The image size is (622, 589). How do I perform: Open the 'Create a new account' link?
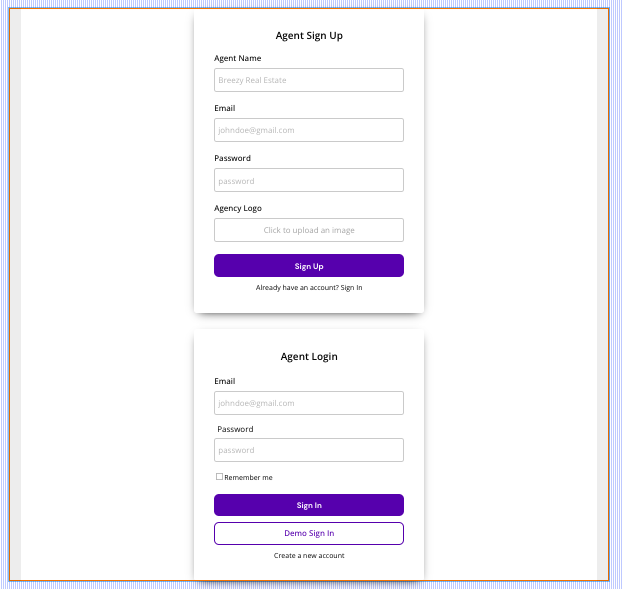coord(309,555)
